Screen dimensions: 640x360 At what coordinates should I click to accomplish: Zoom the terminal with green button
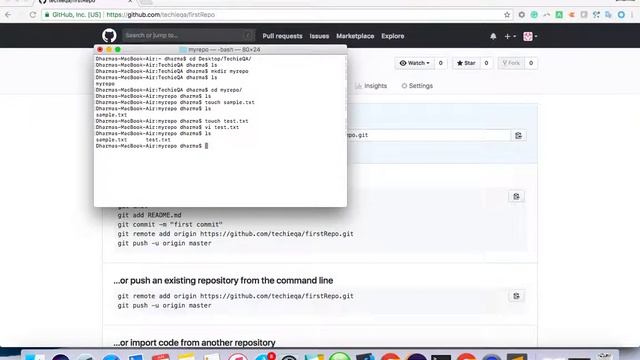pyautogui.click(x=118, y=49)
